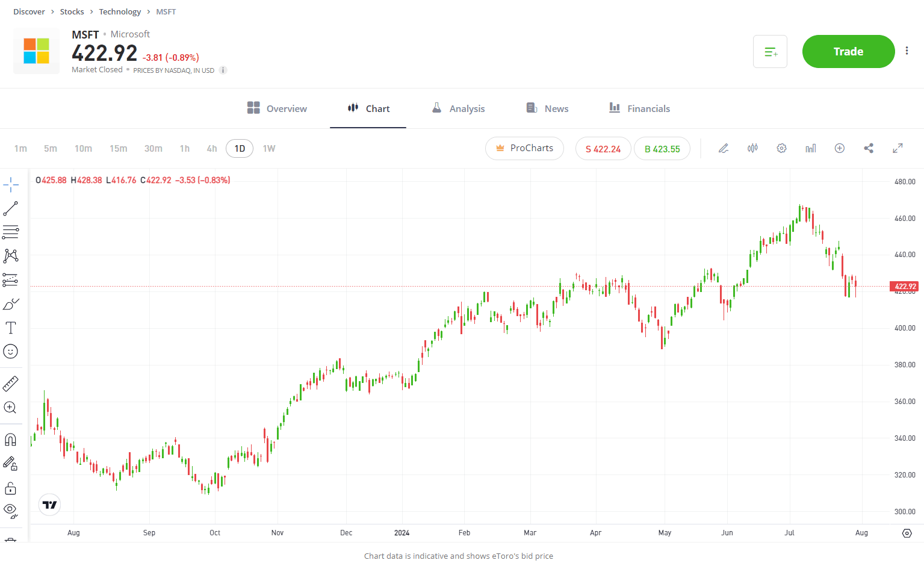Click the sell price S 422.24
Screen dimensions: 924x566
coord(603,149)
